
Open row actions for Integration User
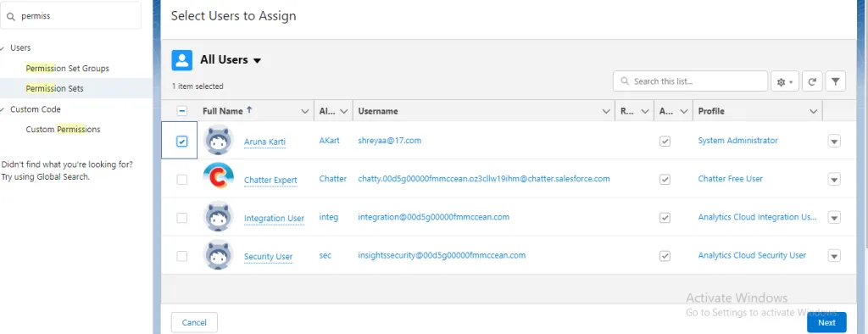[834, 218]
